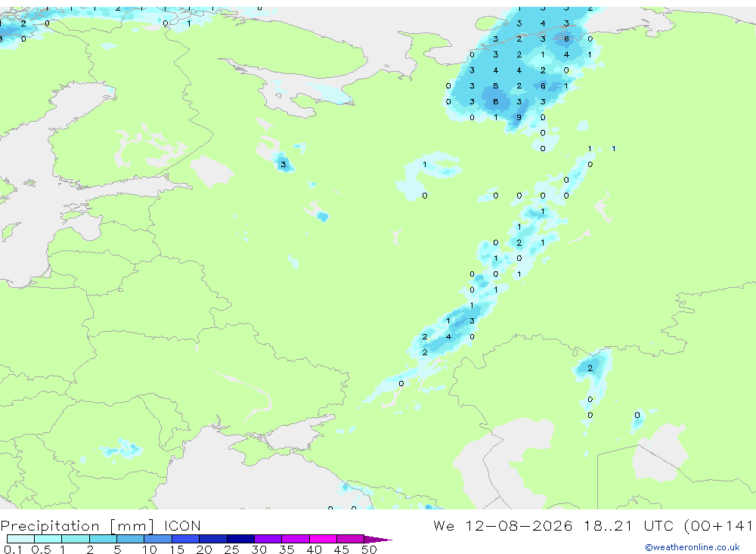
Task: Pick the 10–15 mm legend color swatch
Action: coord(158,539)
